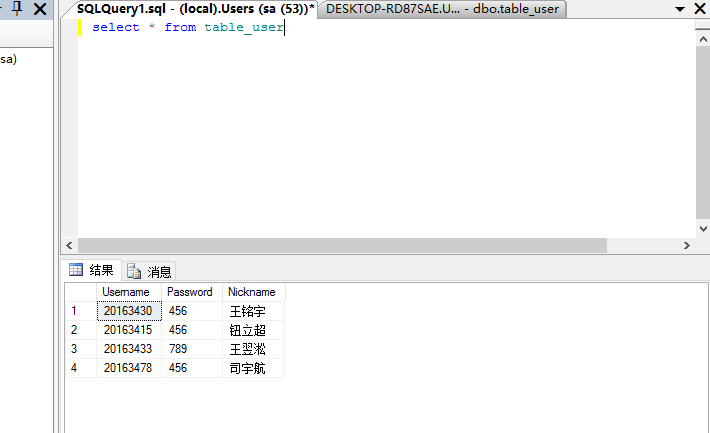Close the active document tab
The height and width of the screenshot is (433, 710).
tap(700, 9)
